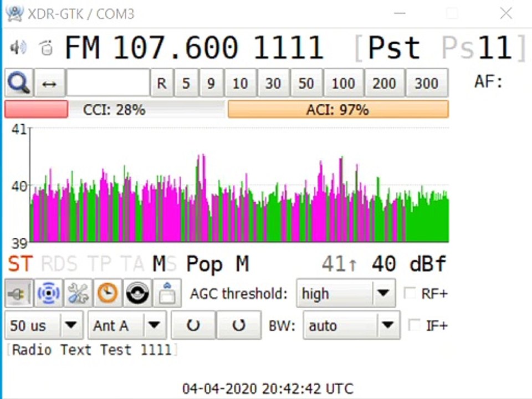This screenshot has height=399, width=532.
Task: Click the FM 107.600 frequency display
Action: 151,48
